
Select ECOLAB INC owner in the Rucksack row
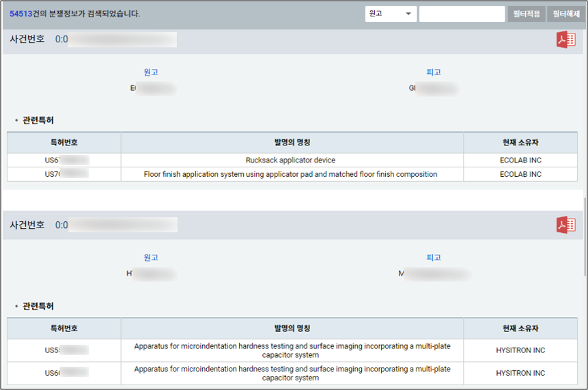coord(520,161)
